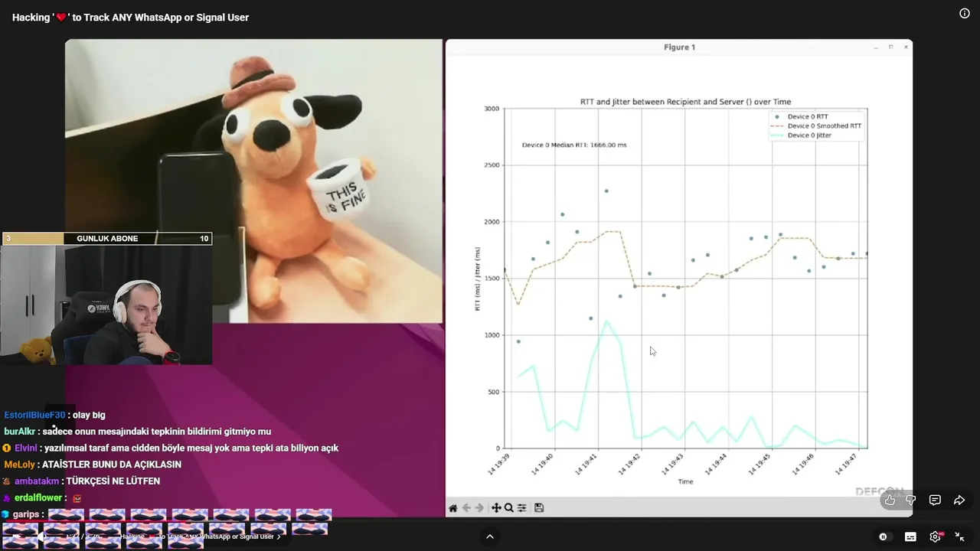Click the 'MeLoly' chat message 'ATAİSTLER BUNU DA AÇIKLASIN'

tap(112, 465)
